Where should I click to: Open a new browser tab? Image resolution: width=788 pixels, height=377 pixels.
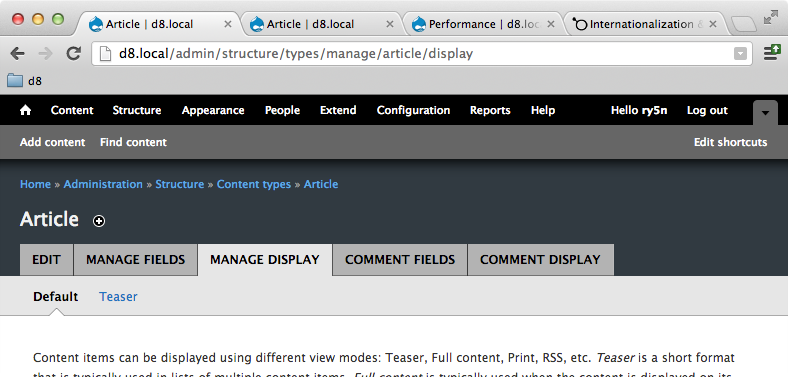743,24
